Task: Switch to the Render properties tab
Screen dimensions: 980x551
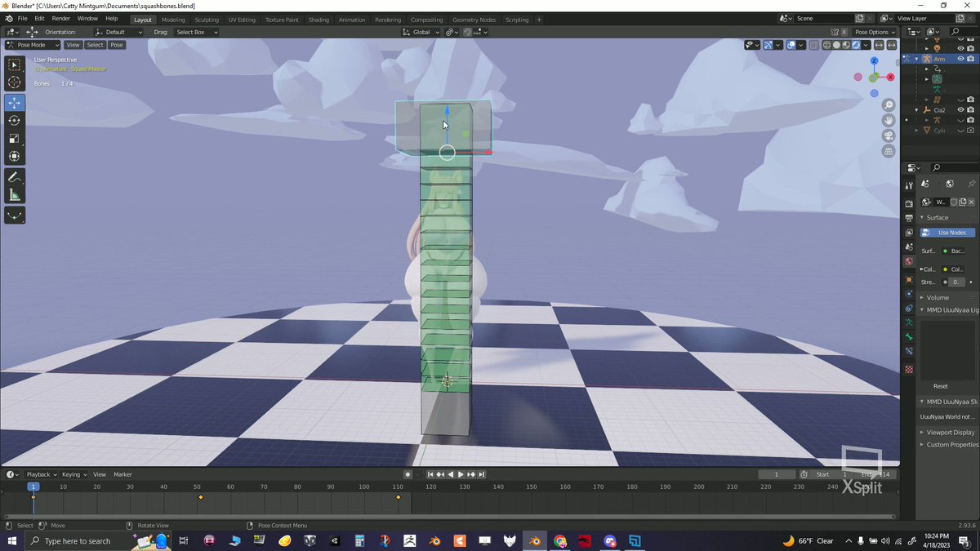Action: (x=908, y=202)
